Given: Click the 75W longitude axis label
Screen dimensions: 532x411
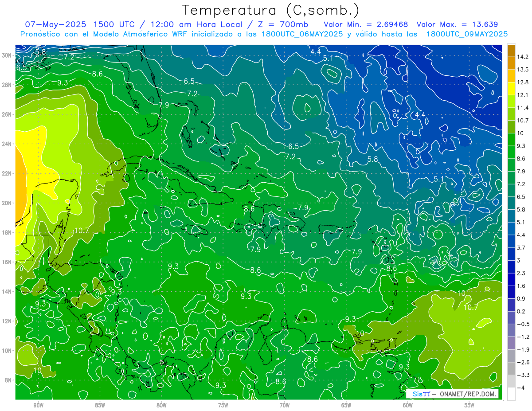Looking at the screenshot, I should point(223,406).
